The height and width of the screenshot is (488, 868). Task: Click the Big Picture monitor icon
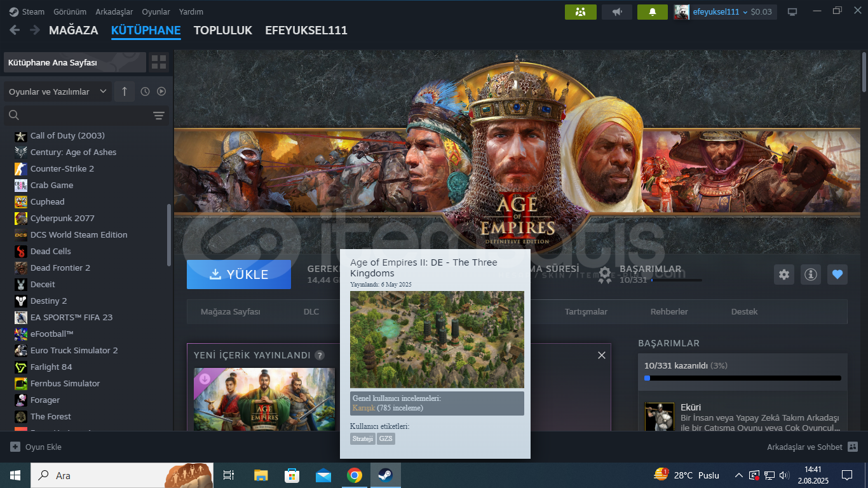click(792, 12)
